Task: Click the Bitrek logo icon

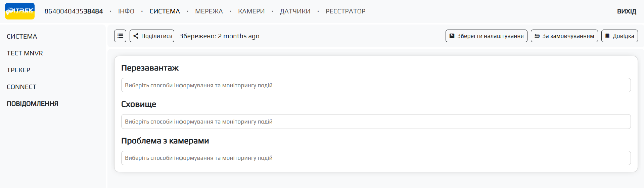Action: pyautogui.click(x=20, y=11)
